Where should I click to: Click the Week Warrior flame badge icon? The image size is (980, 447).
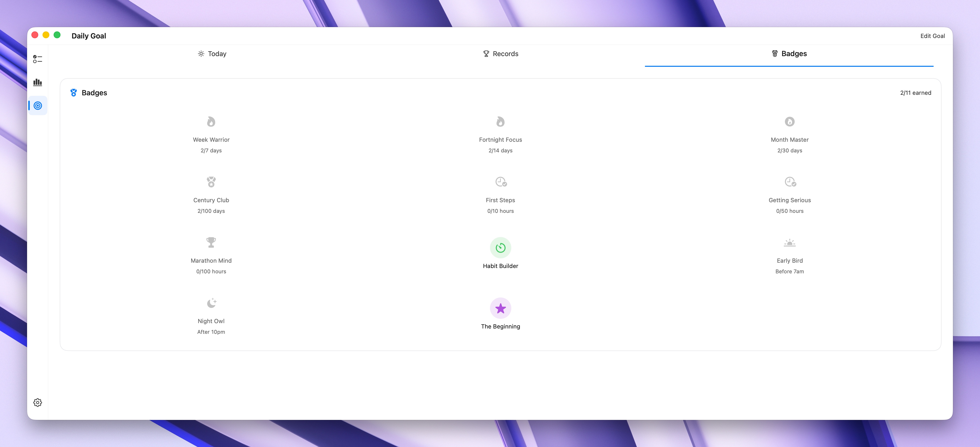pyautogui.click(x=211, y=122)
